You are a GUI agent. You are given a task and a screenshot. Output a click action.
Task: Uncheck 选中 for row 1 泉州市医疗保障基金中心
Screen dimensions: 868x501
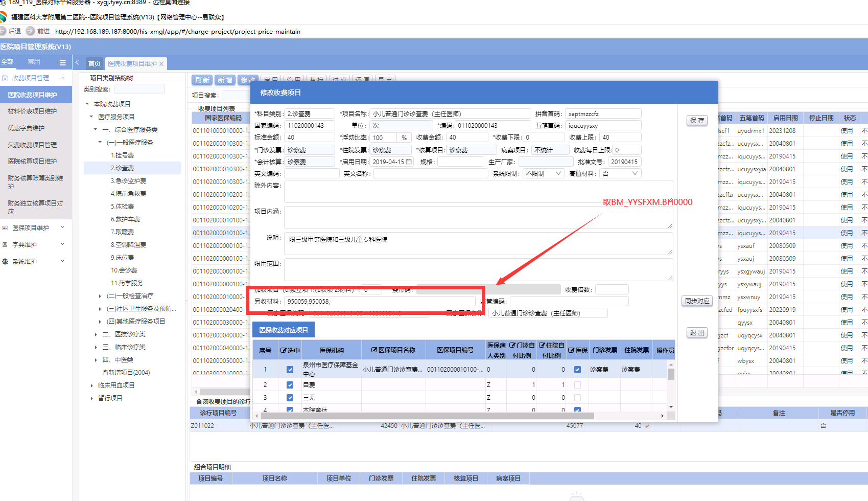(x=290, y=370)
